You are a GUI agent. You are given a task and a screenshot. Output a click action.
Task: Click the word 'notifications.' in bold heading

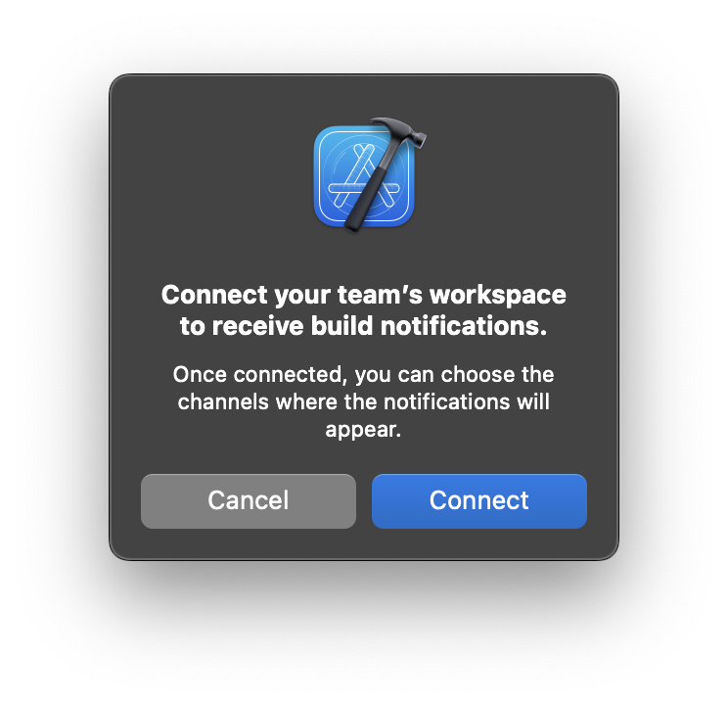click(x=464, y=326)
